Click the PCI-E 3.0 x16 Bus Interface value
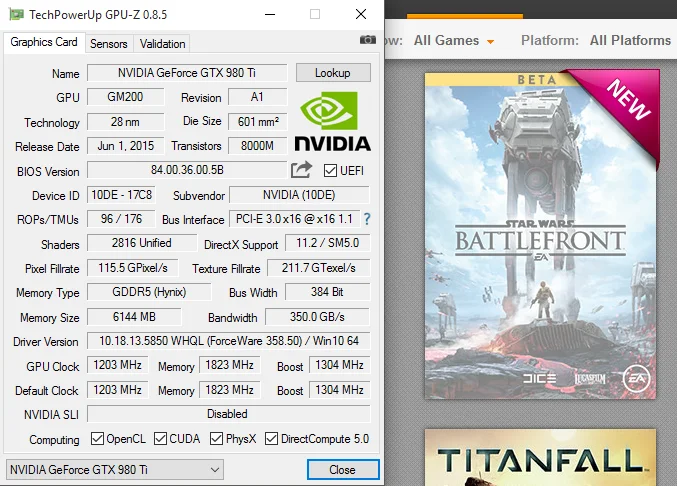The height and width of the screenshot is (486, 677). [294, 219]
